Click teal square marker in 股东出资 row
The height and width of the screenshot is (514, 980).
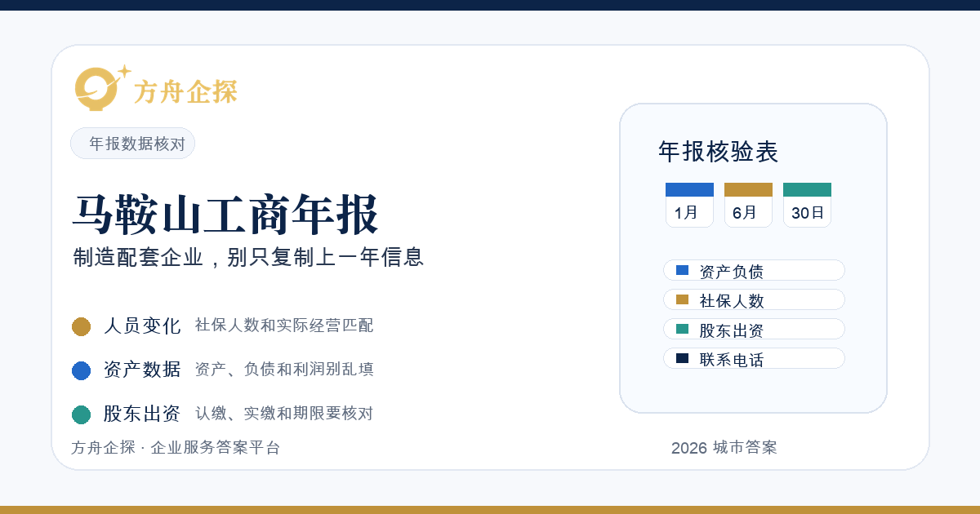[x=683, y=329]
